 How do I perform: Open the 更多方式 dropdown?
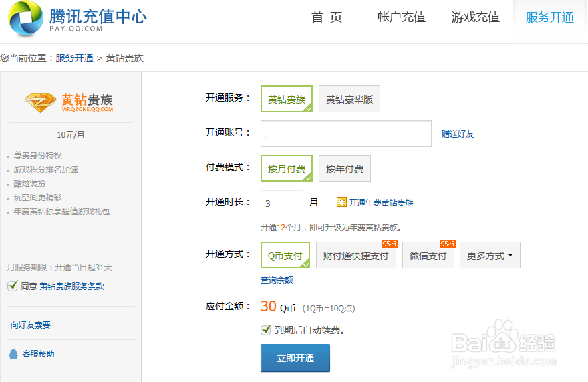[490, 255]
